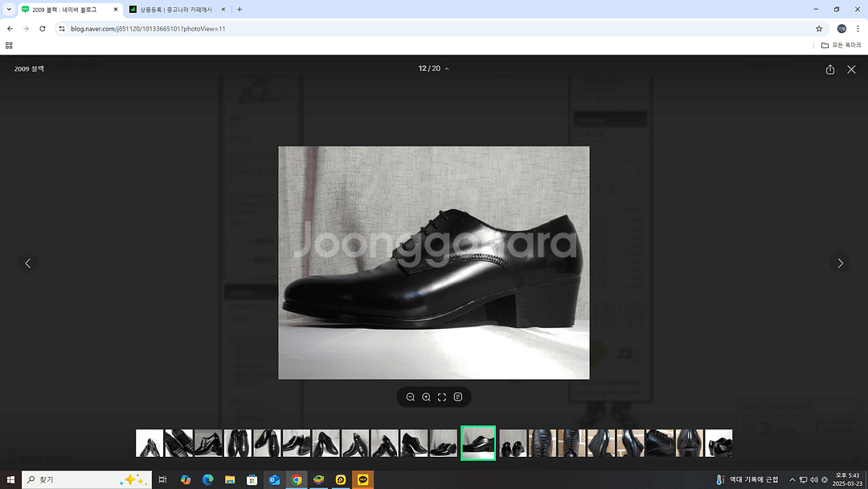Open the BlueStacks taskbar icon
The image size is (868, 489).
point(318,479)
